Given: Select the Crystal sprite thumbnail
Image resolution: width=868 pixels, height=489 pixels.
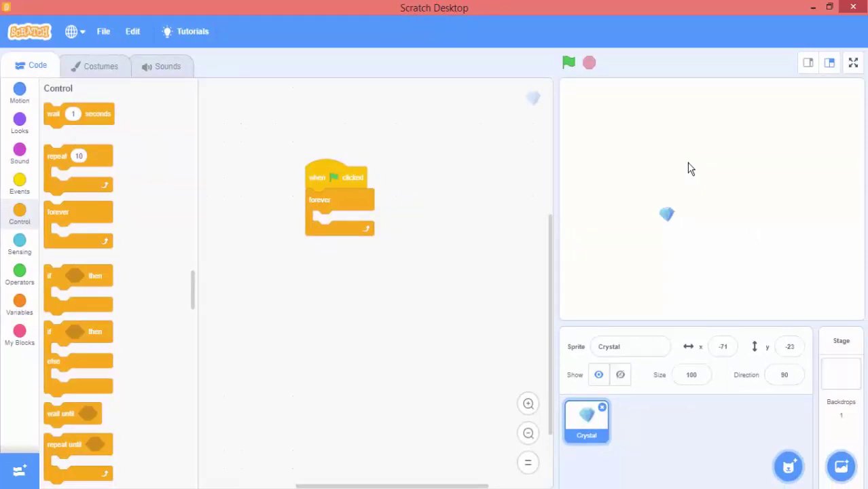Looking at the screenshot, I should tap(587, 422).
